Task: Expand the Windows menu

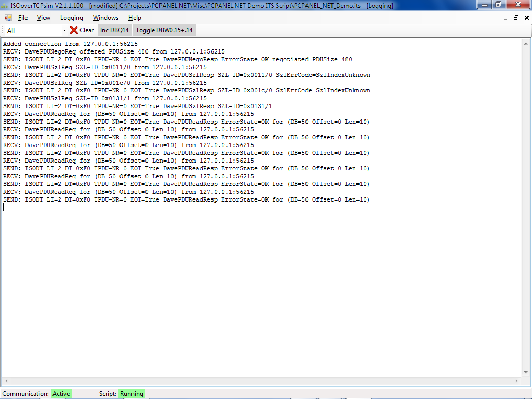Action: 105,18
